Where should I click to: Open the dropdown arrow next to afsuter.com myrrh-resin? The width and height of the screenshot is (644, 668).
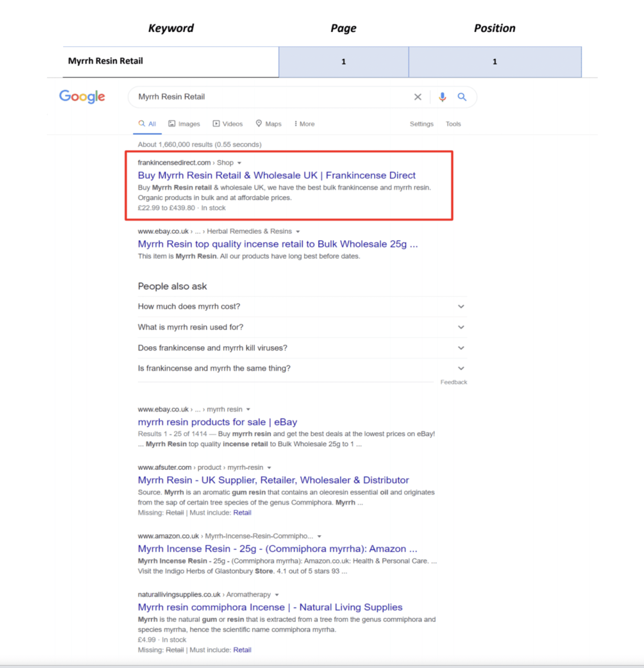269,468
